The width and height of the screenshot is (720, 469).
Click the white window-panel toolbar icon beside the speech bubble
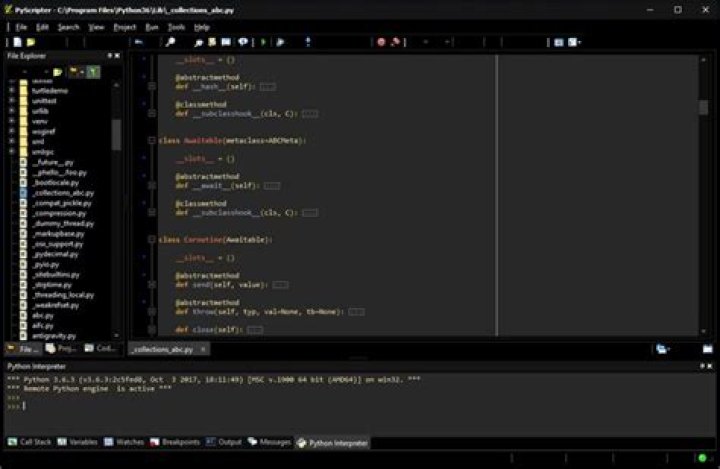[226, 42]
